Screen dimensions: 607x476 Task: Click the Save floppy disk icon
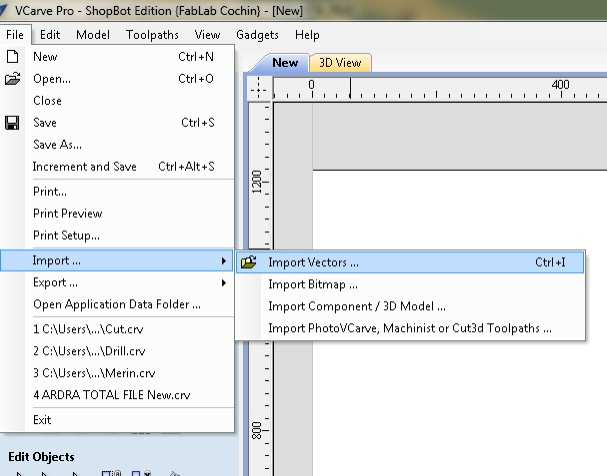pos(12,123)
